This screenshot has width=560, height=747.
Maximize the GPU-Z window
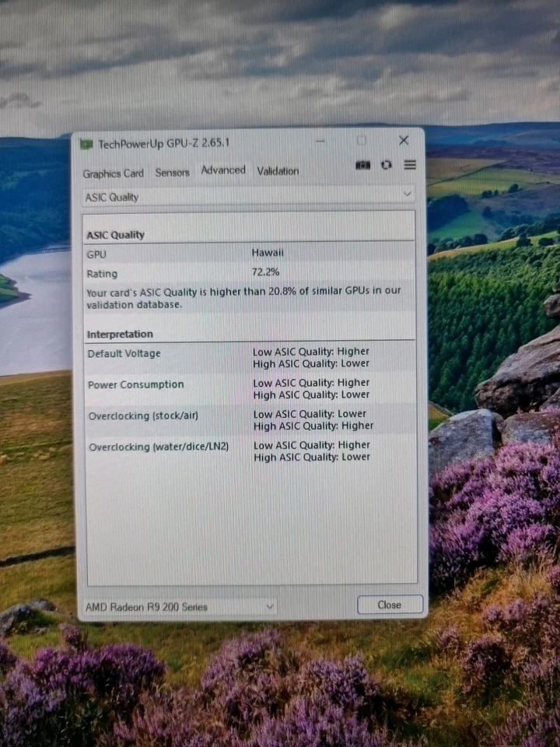362,141
